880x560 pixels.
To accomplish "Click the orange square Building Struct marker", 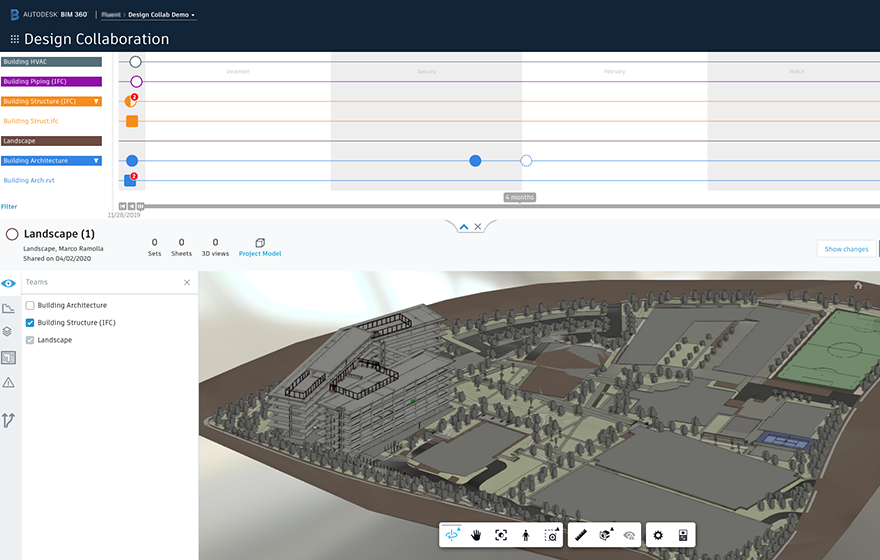I will tap(132, 121).
